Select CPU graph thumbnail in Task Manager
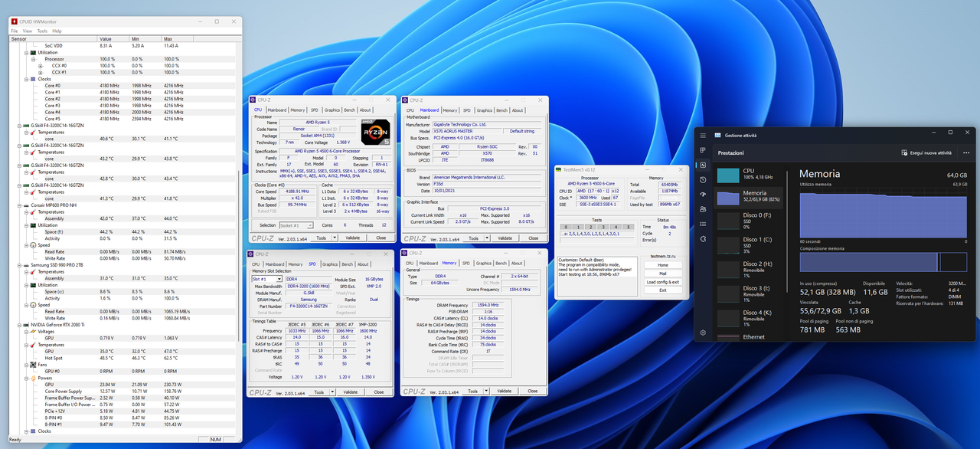 728,175
